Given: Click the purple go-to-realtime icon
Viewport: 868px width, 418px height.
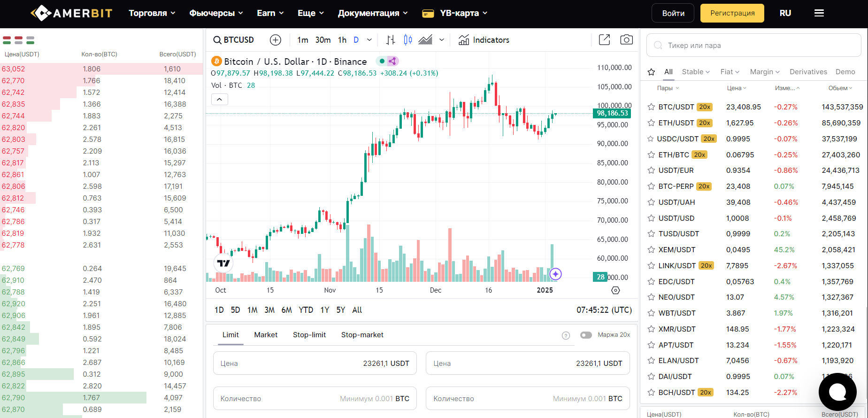Looking at the screenshot, I should coord(555,274).
